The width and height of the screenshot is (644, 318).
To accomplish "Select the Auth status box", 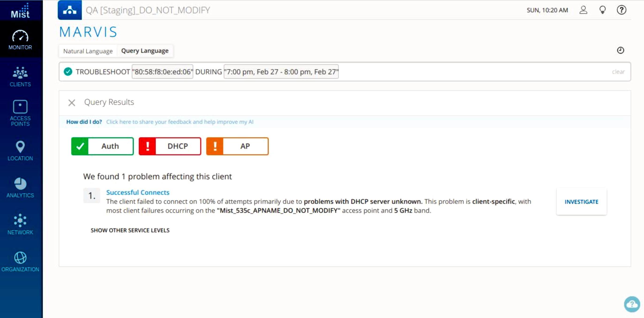I will [x=102, y=146].
